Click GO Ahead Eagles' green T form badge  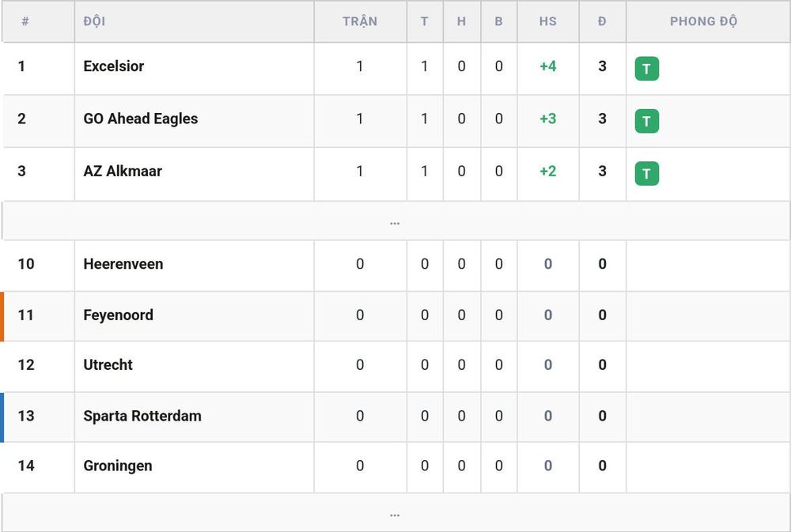(647, 121)
